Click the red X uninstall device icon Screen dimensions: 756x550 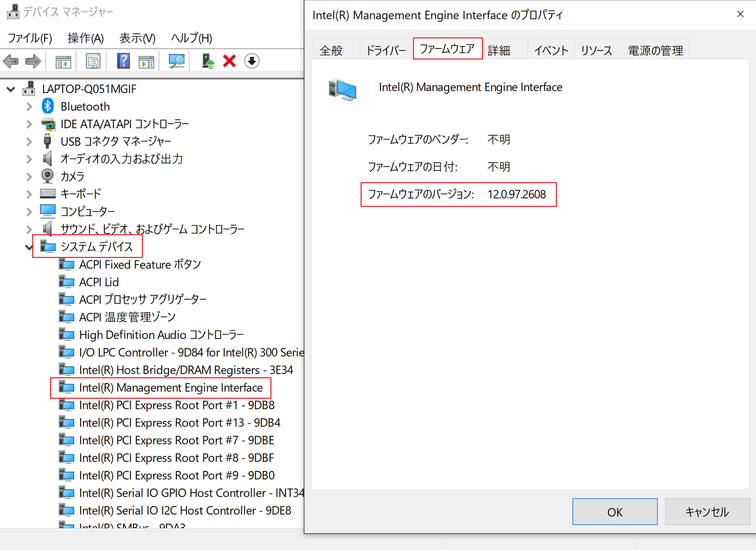[x=229, y=61]
